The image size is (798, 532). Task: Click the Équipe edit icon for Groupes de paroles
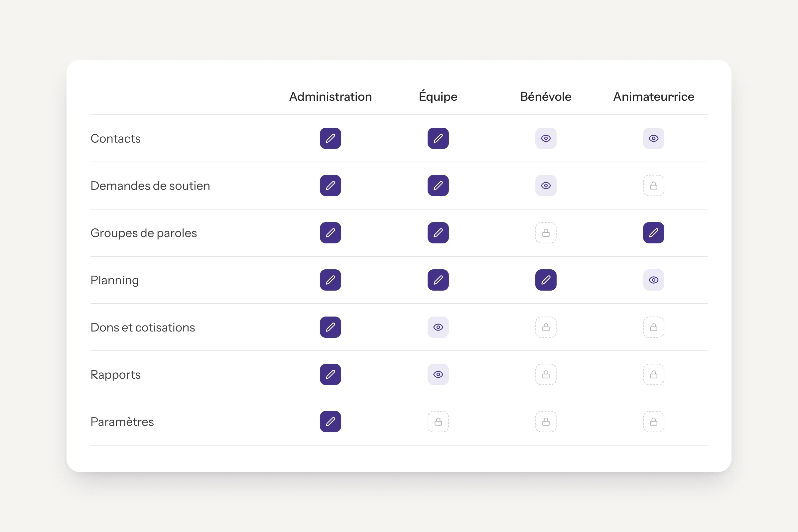pyautogui.click(x=438, y=232)
